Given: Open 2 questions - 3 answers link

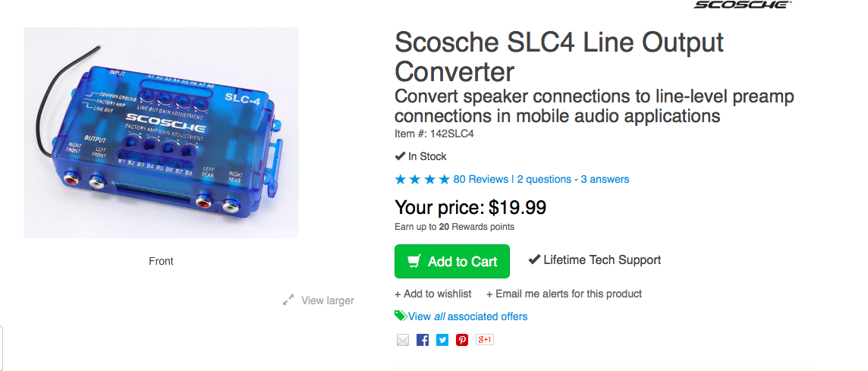Looking at the screenshot, I should tap(573, 180).
